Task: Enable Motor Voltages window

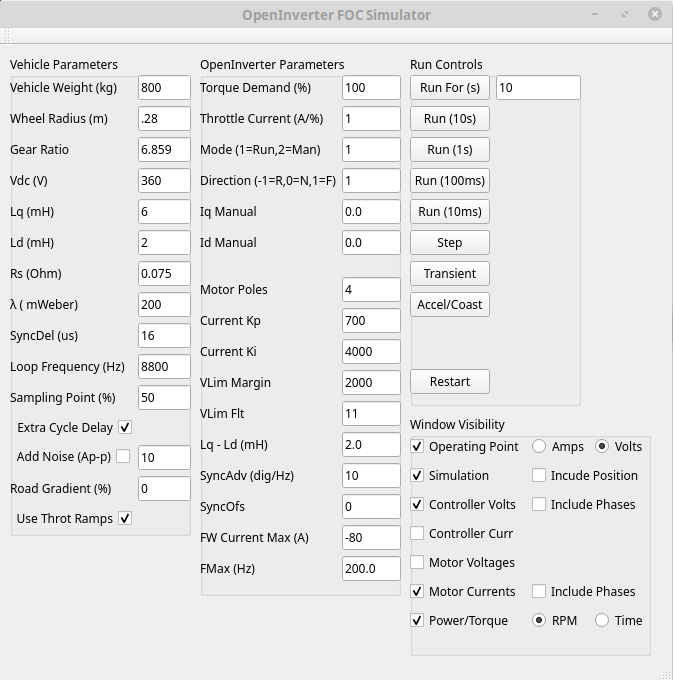Action: pyautogui.click(x=417, y=562)
